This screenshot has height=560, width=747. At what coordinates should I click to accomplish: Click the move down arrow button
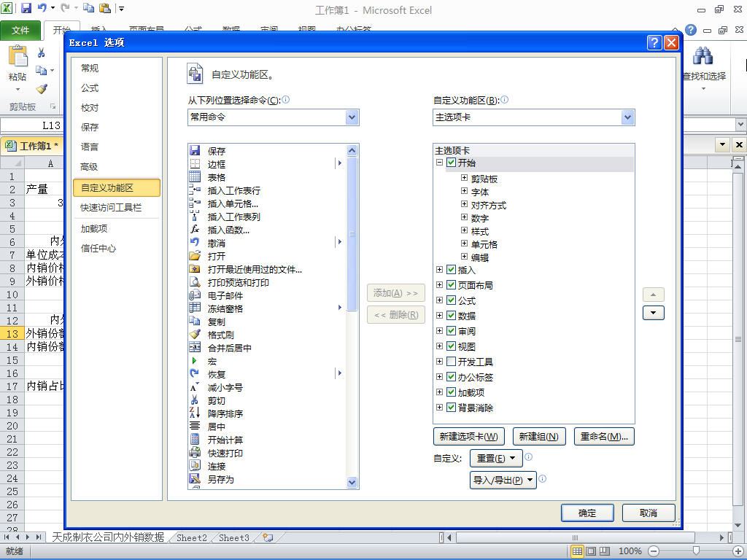tap(653, 313)
